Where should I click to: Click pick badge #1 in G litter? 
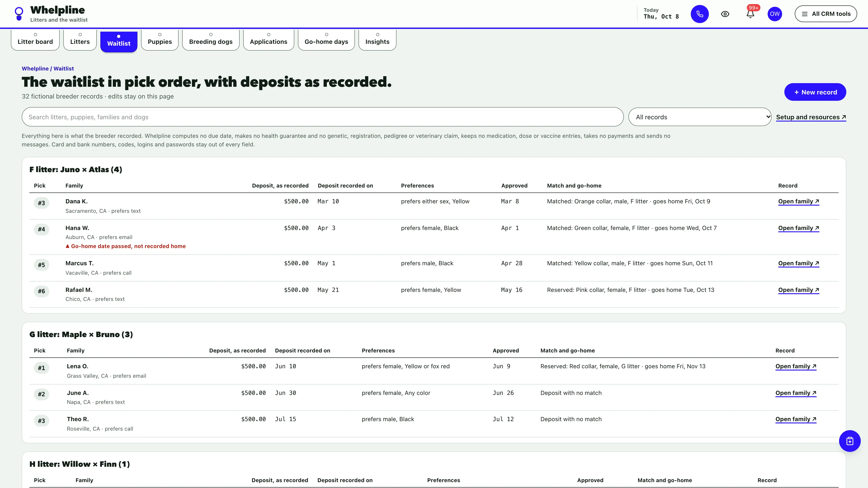pyautogui.click(x=41, y=368)
